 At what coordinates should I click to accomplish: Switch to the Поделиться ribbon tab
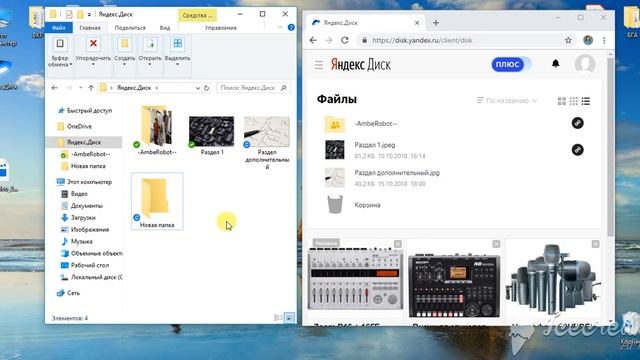point(130,28)
